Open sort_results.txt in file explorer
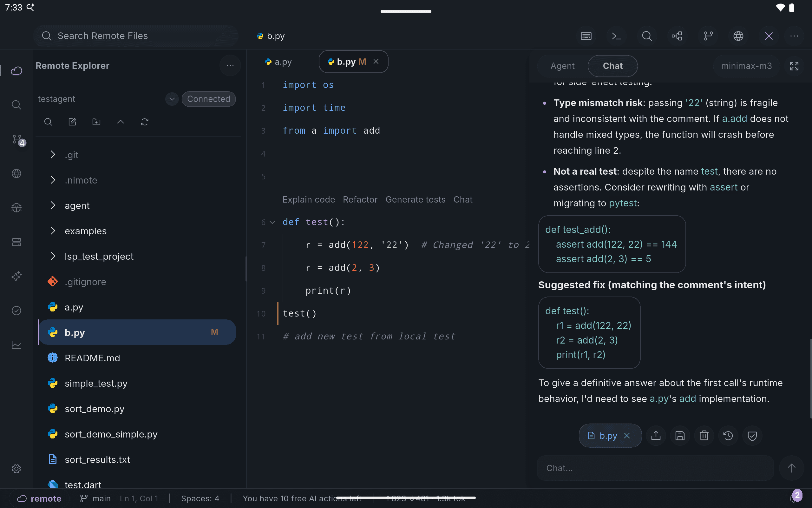812x508 pixels. 137,459
